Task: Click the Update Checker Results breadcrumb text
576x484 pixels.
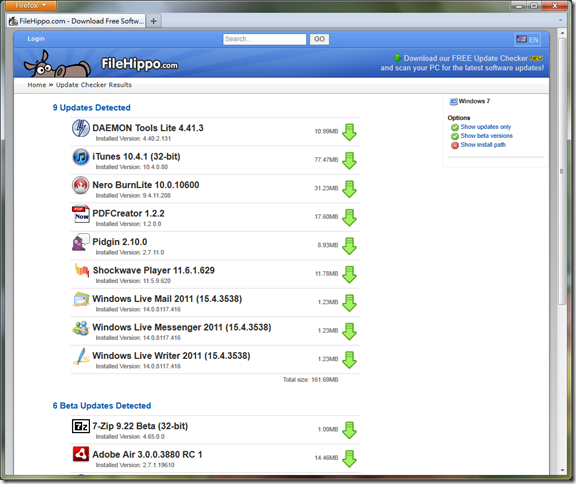Action: [x=94, y=85]
